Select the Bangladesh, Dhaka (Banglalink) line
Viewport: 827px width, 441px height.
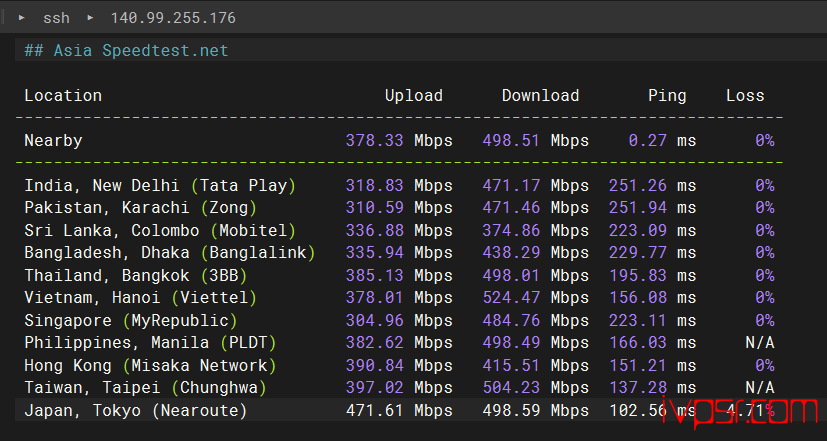[169, 253]
